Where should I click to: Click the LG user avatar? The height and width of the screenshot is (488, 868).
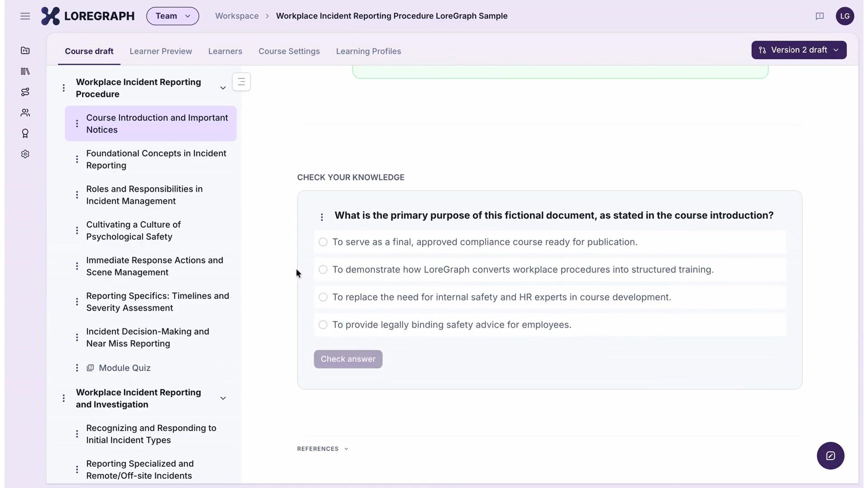(845, 16)
